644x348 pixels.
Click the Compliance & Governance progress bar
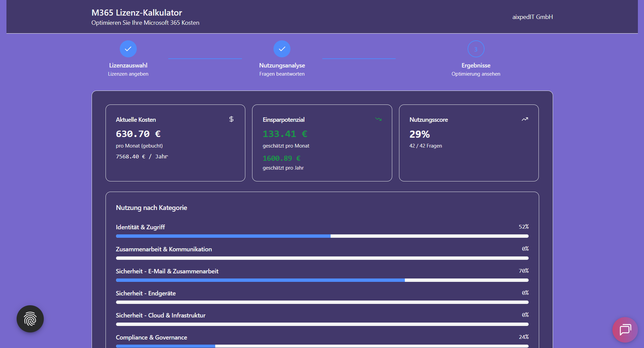(x=322, y=346)
